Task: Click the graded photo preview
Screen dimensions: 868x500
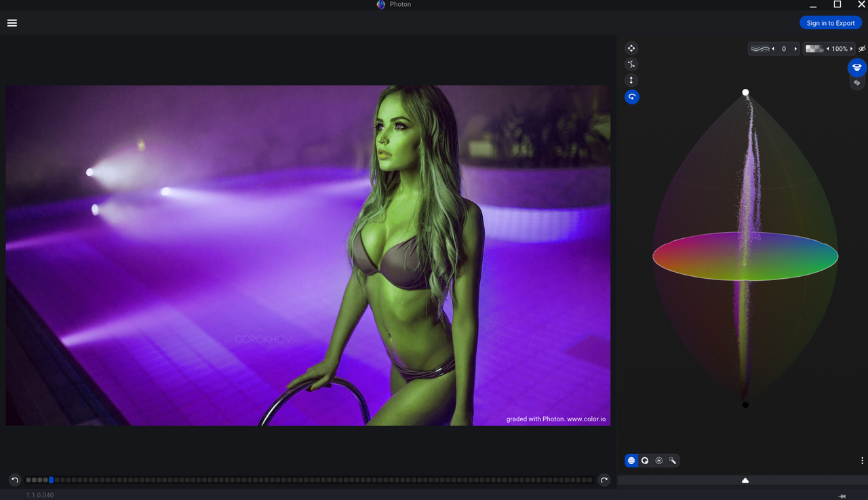Action: pos(308,255)
